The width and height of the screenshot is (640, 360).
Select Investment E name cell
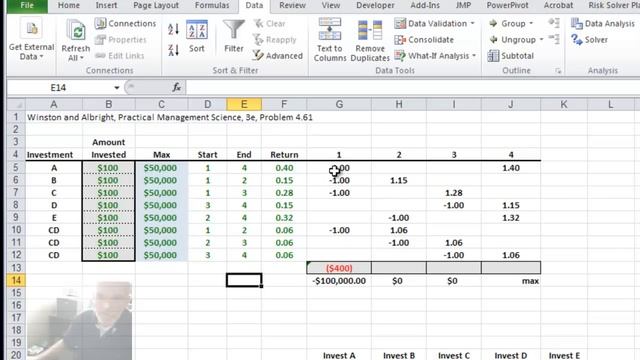coord(54,218)
